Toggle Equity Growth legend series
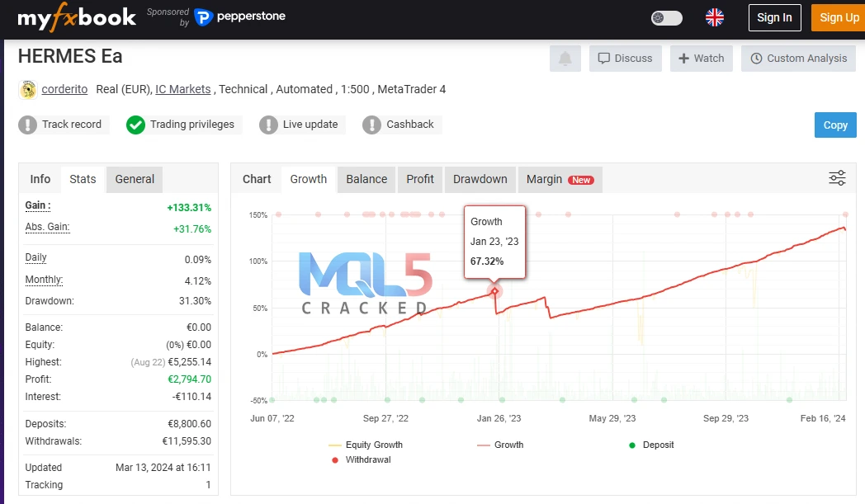This screenshot has width=865, height=504. (x=366, y=445)
